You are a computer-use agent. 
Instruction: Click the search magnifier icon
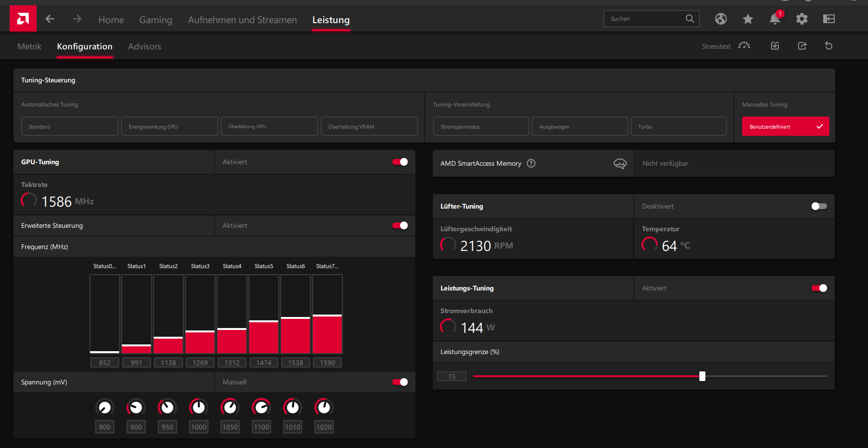[x=690, y=19]
